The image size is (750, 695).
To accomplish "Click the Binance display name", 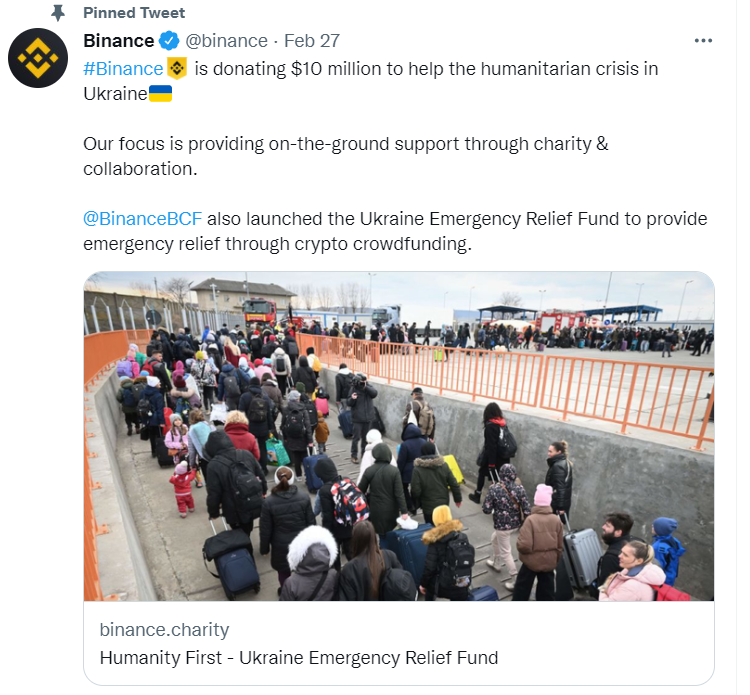I will click(x=119, y=41).
